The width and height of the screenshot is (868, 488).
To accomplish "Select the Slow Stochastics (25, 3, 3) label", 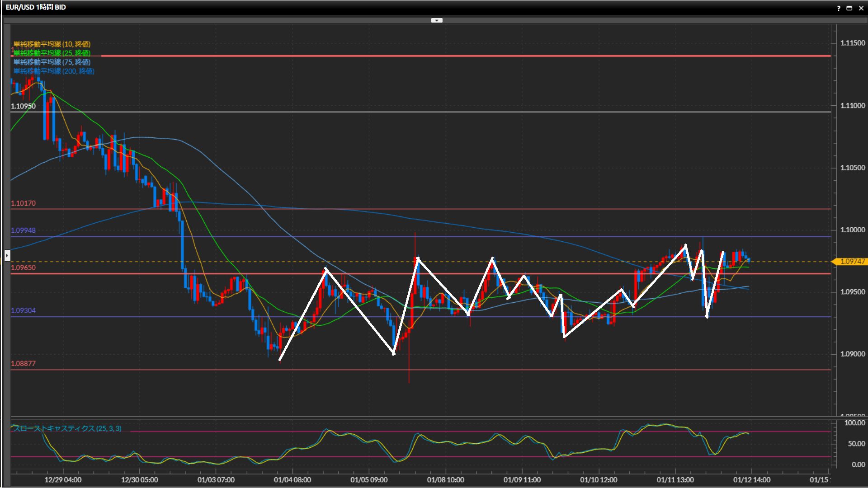I will click(67, 428).
